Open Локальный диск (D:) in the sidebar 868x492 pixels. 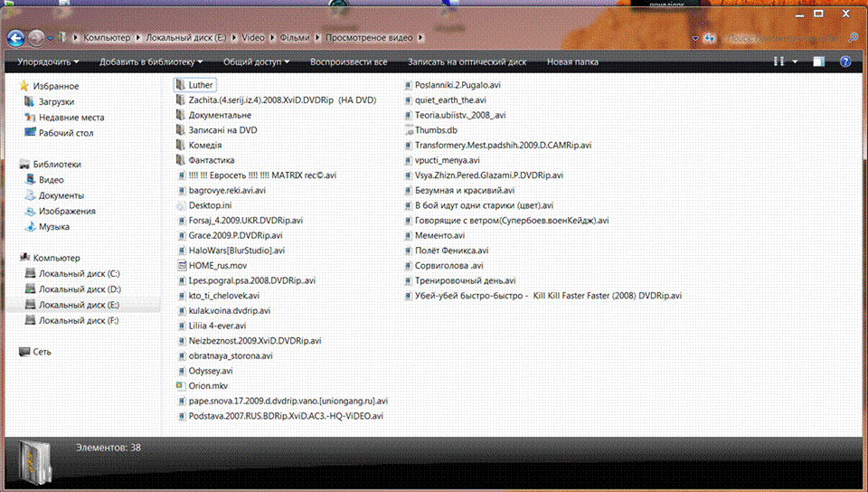pos(80,289)
